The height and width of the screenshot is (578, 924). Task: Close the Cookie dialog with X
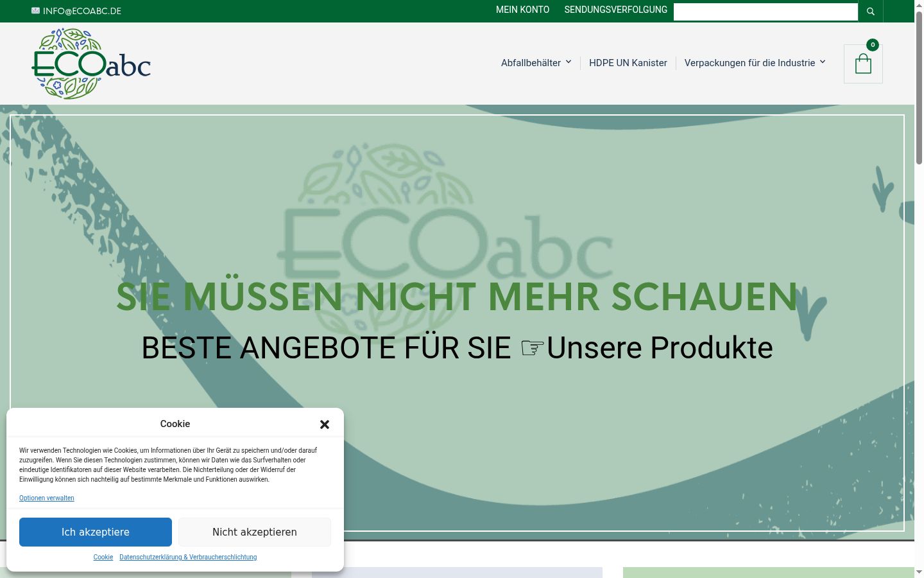(325, 425)
